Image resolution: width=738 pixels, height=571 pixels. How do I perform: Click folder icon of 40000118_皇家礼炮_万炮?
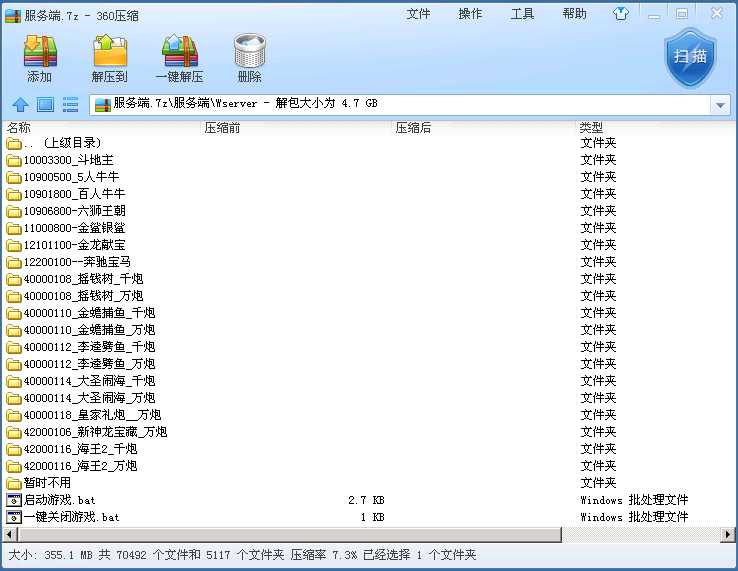coord(14,416)
